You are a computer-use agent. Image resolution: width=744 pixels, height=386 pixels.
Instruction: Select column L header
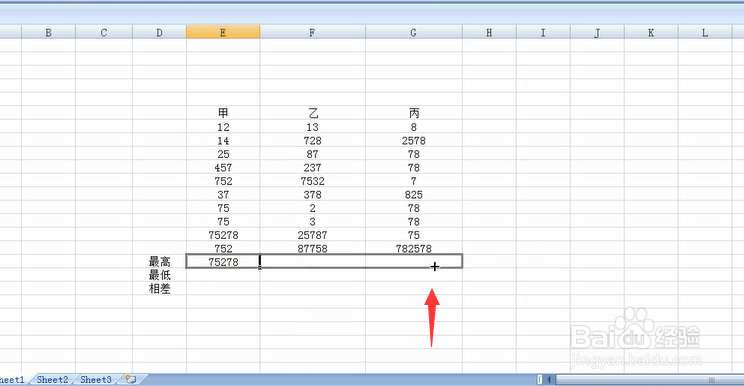[x=705, y=32]
